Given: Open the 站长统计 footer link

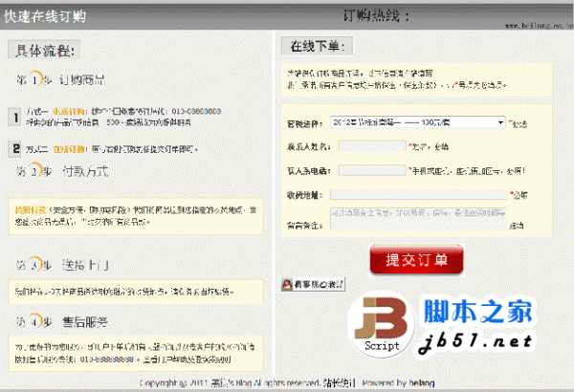Looking at the screenshot, I should pyautogui.click(x=339, y=382).
